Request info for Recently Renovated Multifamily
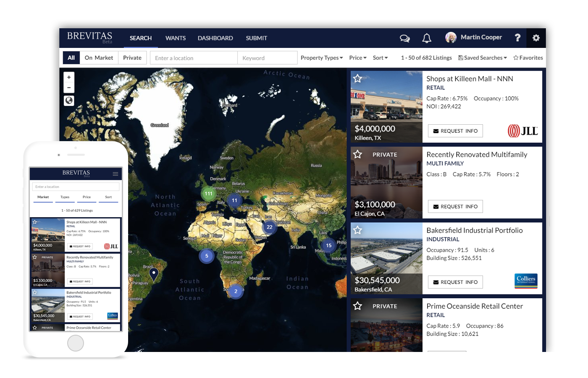The width and height of the screenshot is (588, 378). [455, 207]
